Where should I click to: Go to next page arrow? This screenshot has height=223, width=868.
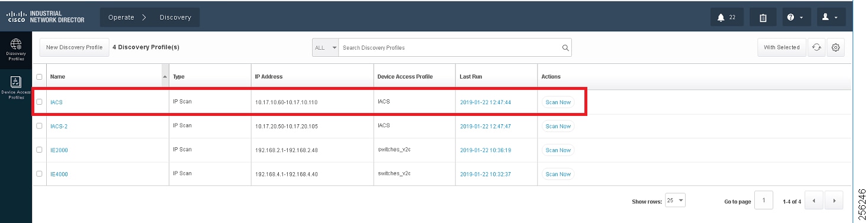tap(834, 201)
